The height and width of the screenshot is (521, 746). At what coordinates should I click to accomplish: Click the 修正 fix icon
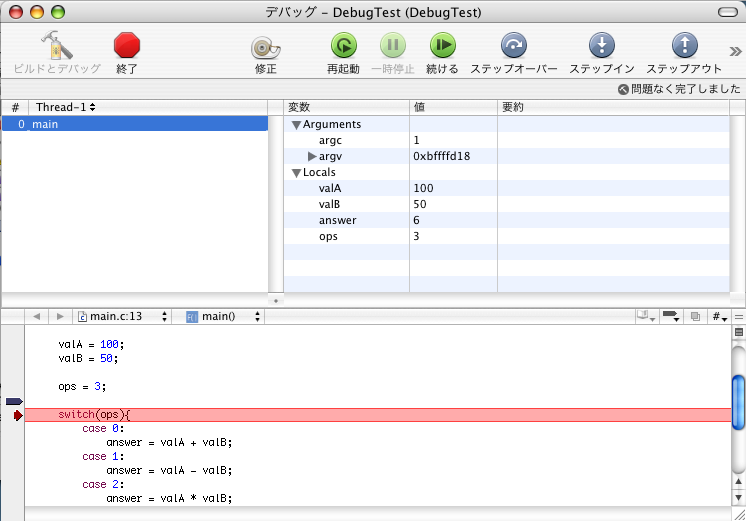coord(265,46)
